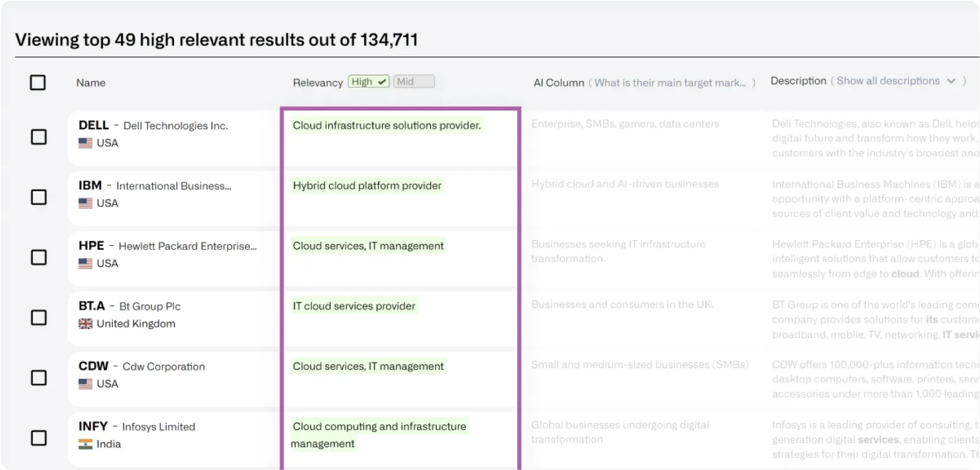Image resolution: width=980 pixels, height=470 pixels.
Task: Click the UK flag next to Bt Group Plc
Action: point(85,323)
